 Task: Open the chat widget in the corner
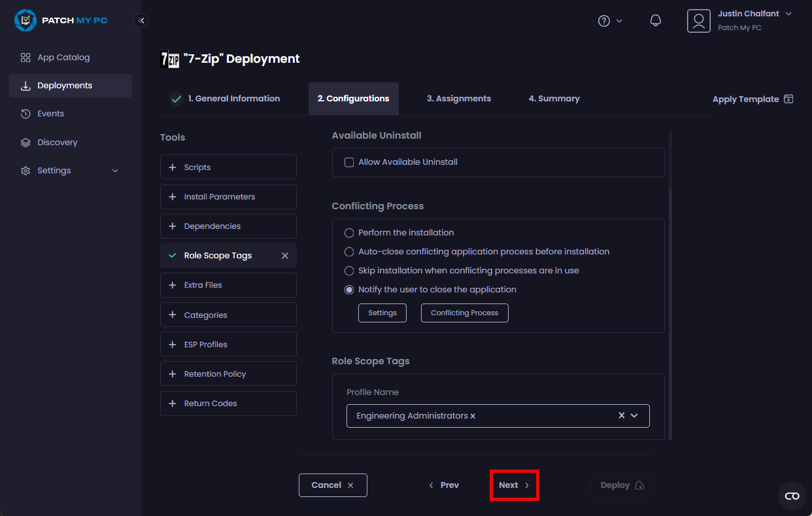pyautogui.click(x=792, y=496)
